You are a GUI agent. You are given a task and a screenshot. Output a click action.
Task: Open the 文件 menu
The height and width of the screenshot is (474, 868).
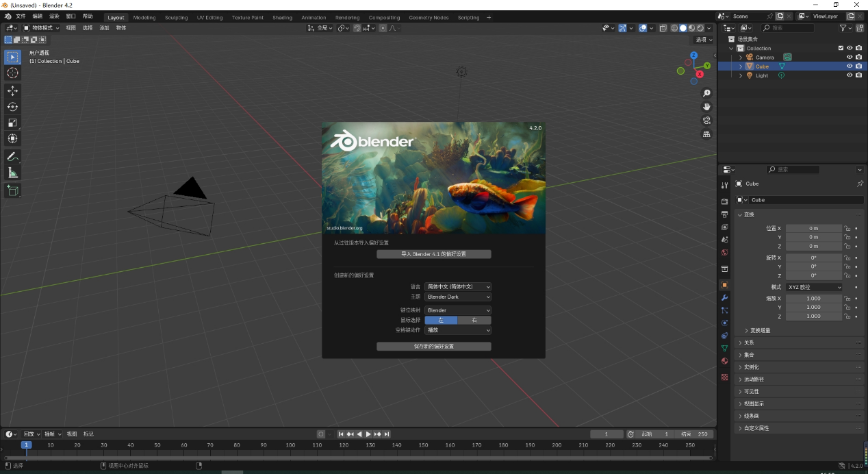(21, 16)
